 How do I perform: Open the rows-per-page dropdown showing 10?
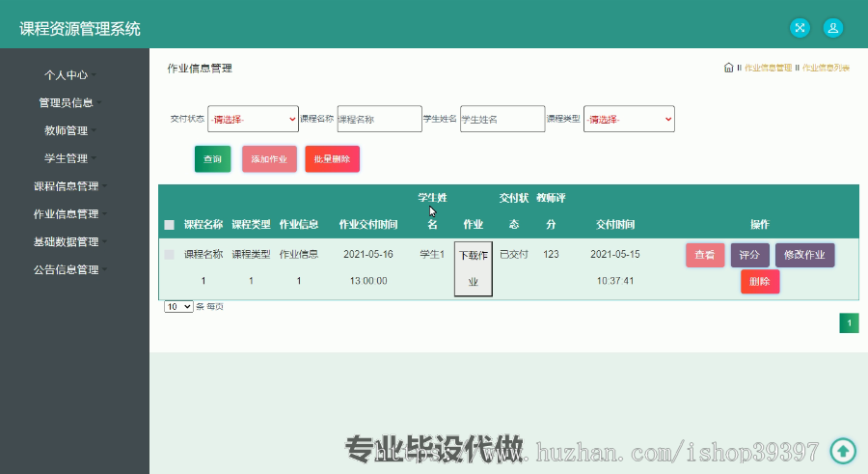point(178,307)
